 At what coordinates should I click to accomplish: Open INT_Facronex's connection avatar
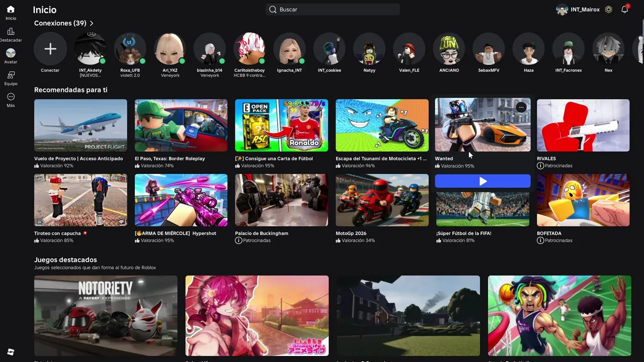(x=569, y=49)
